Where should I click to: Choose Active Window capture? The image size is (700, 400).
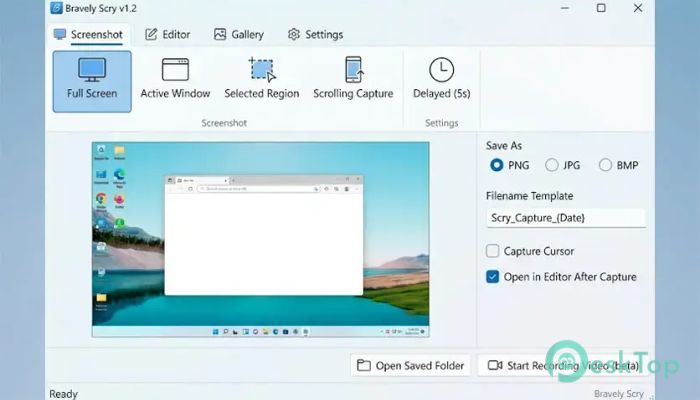coord(175,81)
